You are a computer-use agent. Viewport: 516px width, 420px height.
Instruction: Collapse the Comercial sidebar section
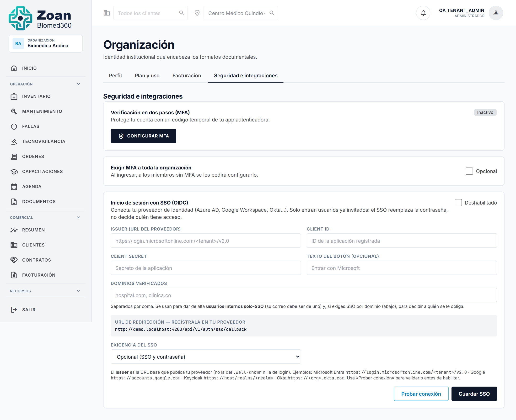78,217
